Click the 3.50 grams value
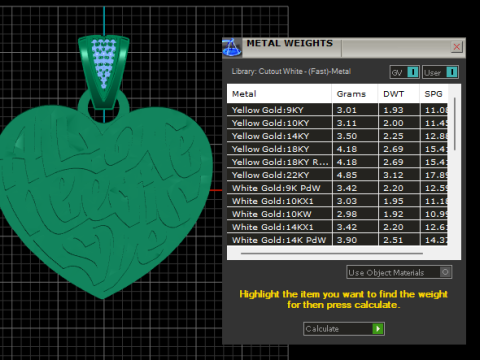Viewport: 480px width, 360px height. (x=347, y=136)
